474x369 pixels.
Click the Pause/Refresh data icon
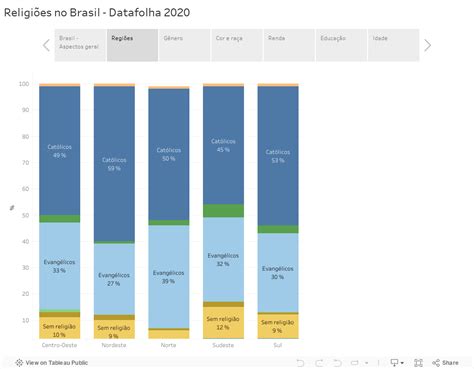[x=355, y=363]
